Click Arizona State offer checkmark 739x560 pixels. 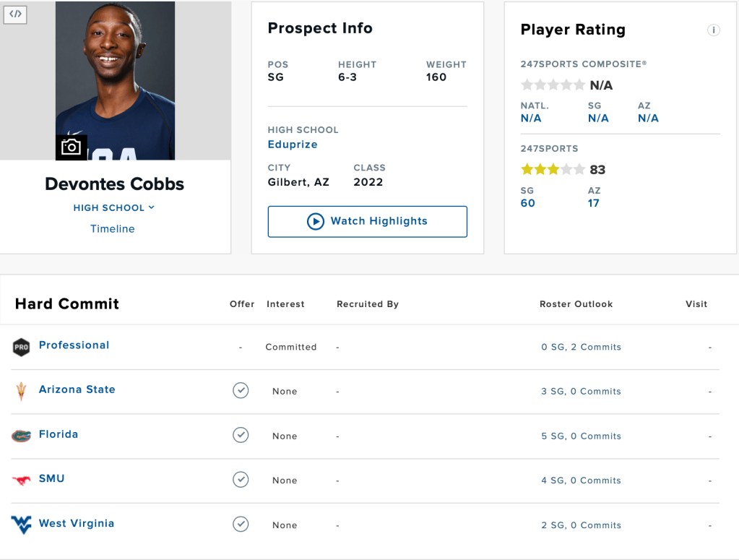[x=241, y=391]
